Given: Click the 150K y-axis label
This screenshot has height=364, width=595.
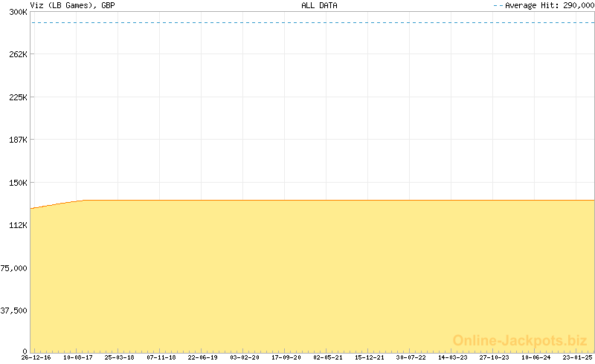Looking at the screenshot, I should pos(18,182).
